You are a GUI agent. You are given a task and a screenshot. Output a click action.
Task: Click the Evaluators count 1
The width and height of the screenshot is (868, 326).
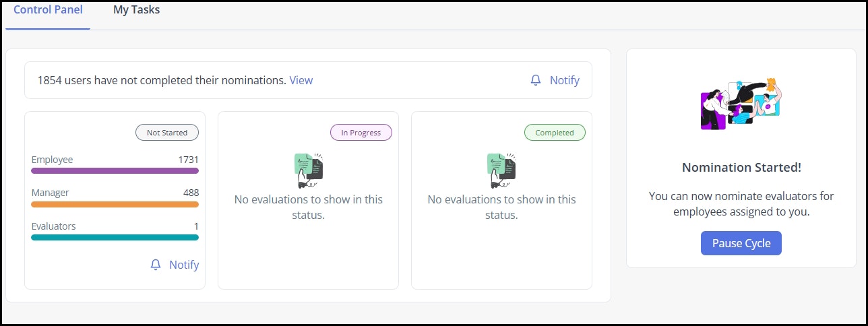tap(196, 226)
